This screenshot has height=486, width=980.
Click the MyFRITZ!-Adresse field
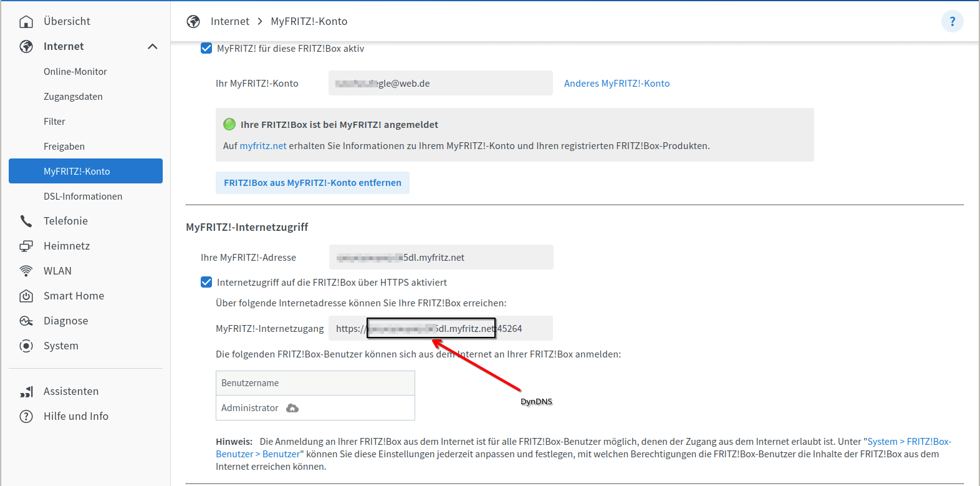tap(441, 257)
